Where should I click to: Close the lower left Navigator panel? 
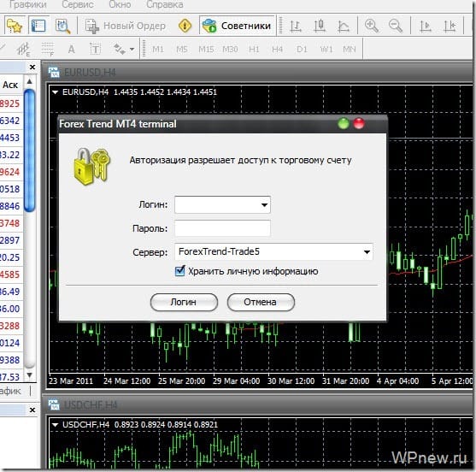[32, 410]
